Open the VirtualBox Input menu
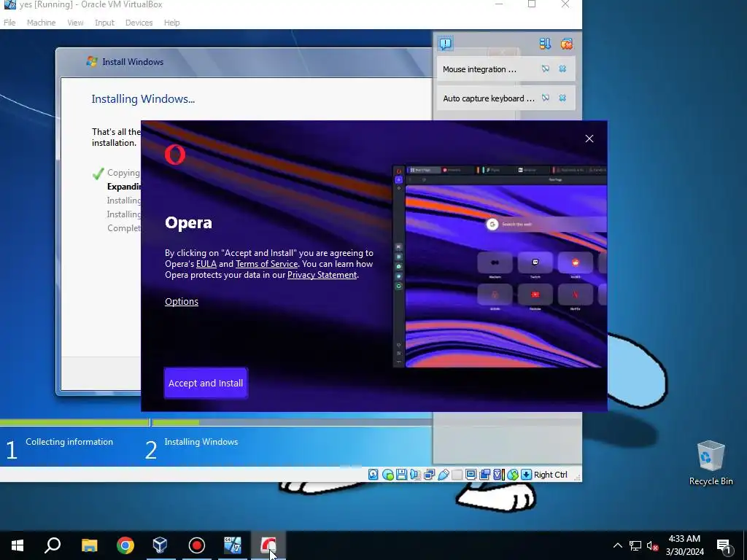The height and width of the screenshot is (560, 747). click(104, 23)
